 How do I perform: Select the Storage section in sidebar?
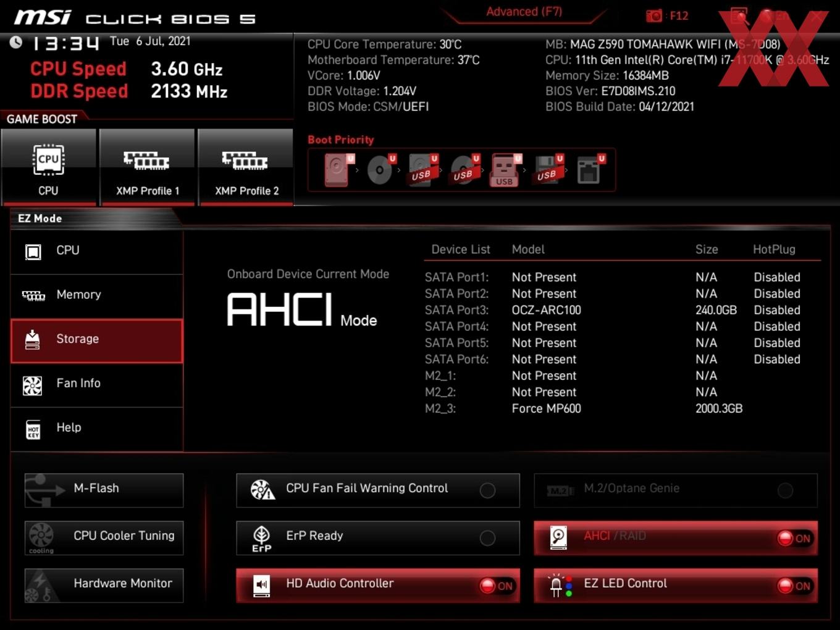pyautogui.click(x=96, y=340)
